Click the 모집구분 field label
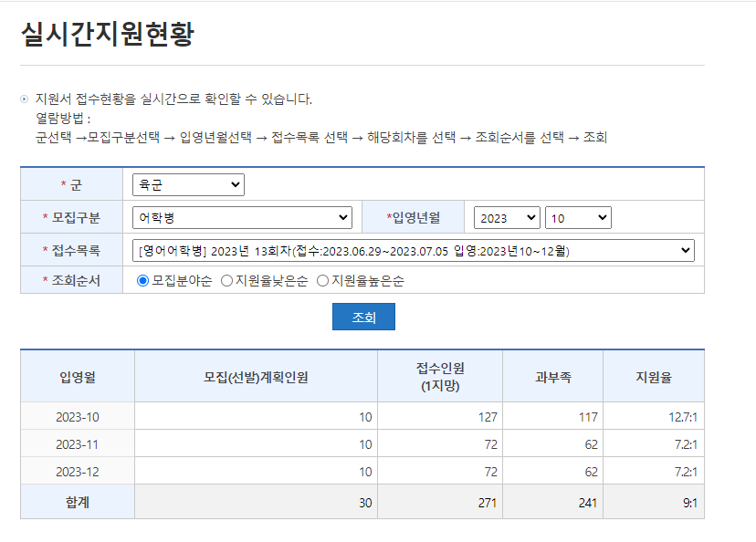This screenshot has height=542, width=756. click(x=71, y=218)
